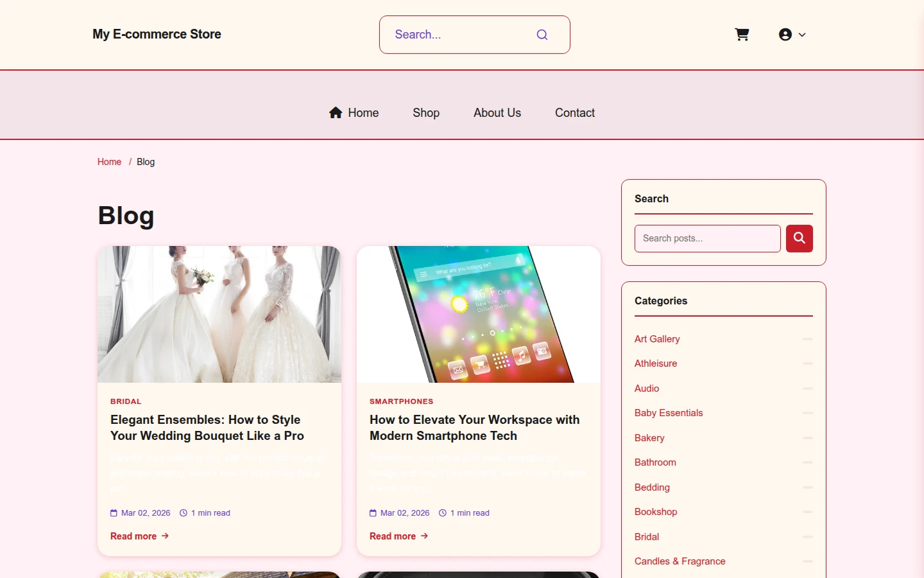Viewport: 924px width, 578px height.
Task: Open the smartphone post thumbnail
Action: tap(479, 314)
